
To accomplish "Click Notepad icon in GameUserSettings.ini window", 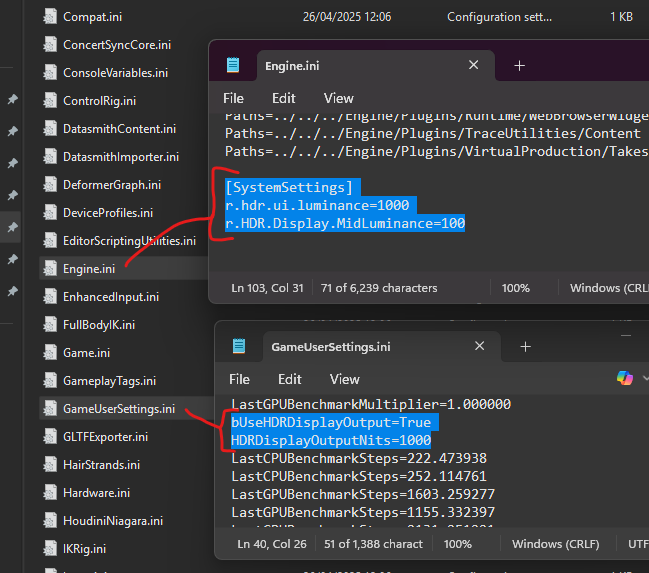I will [239, 346].
